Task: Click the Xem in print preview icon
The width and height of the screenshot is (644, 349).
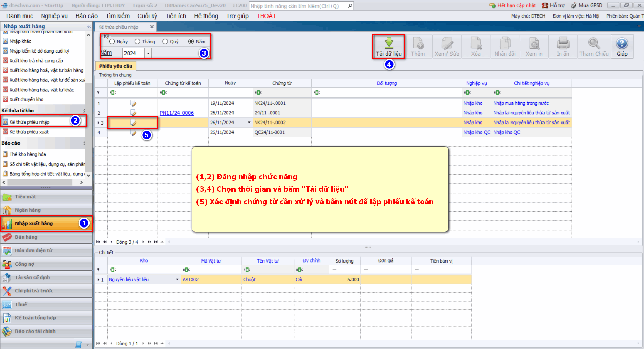Action: (x=534, y=44)
